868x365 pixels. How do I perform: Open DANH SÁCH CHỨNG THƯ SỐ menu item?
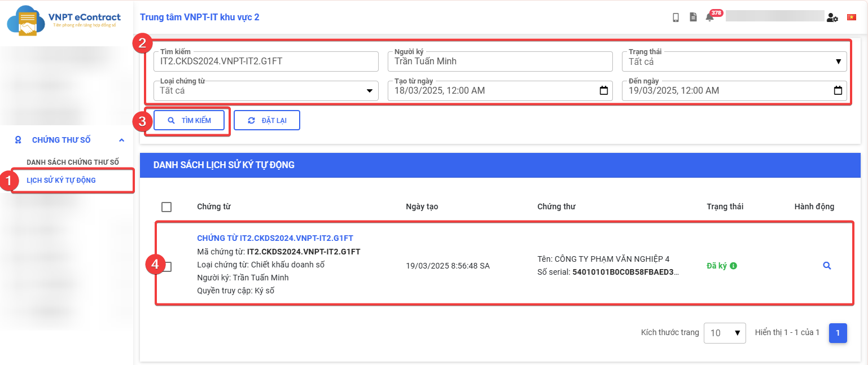[73, 162]
